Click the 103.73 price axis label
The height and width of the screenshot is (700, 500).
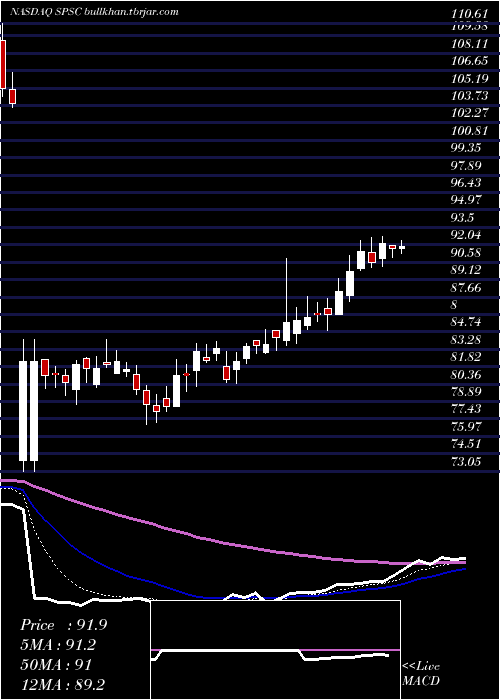[469, 96]
